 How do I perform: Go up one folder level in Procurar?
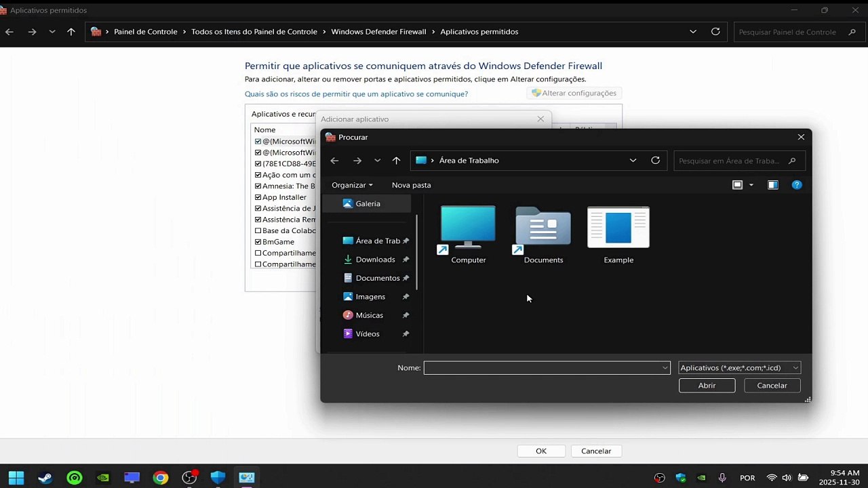click(397, 161)
